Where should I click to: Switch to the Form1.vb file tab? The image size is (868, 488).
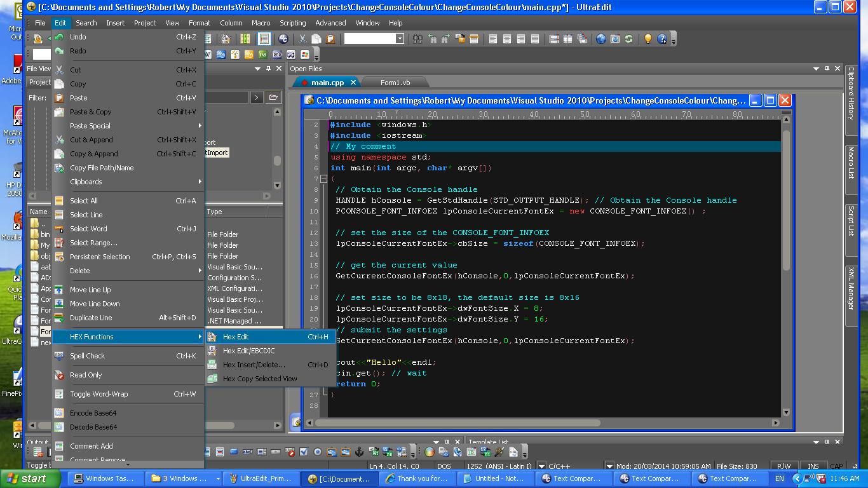(x=395, y=83)
